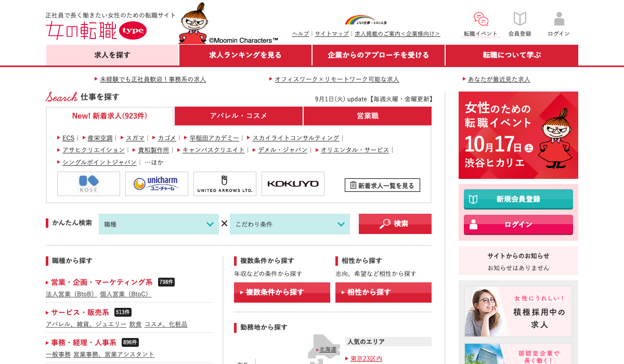Screen dimensions: 624x364
Task: Click the pink ログイン button in sidebar
Action: point(518,225)
